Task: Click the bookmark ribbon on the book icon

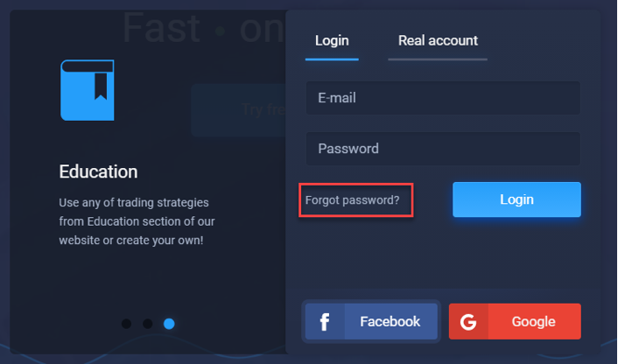Action: point(101,86)
